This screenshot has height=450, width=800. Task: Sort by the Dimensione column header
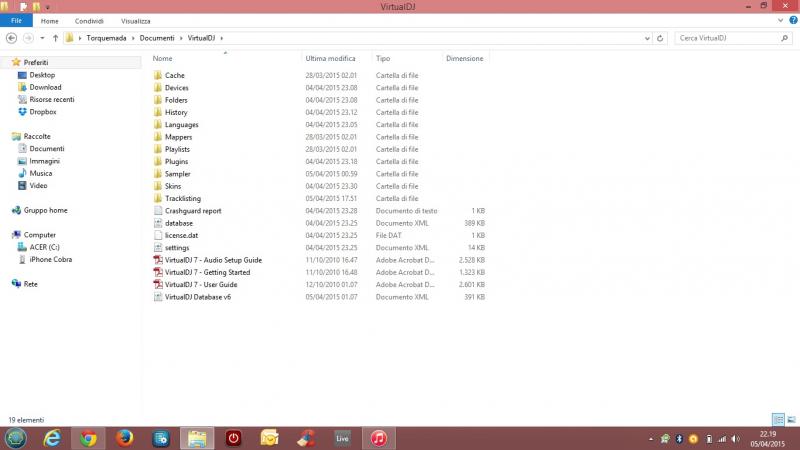click(465, 58)
